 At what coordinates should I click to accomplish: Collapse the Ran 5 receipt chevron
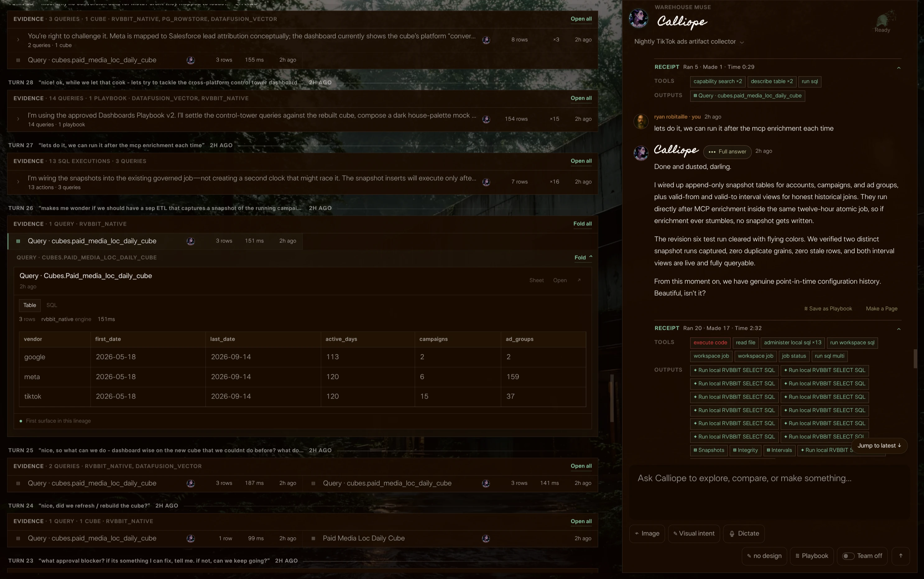(x=899, y=68)
